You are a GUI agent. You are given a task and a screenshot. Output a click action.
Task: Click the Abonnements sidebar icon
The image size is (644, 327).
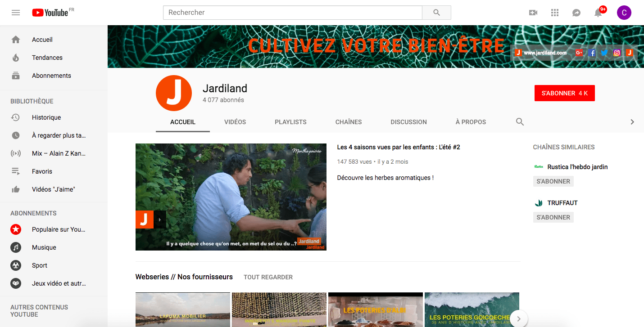(x=16, y=76)
